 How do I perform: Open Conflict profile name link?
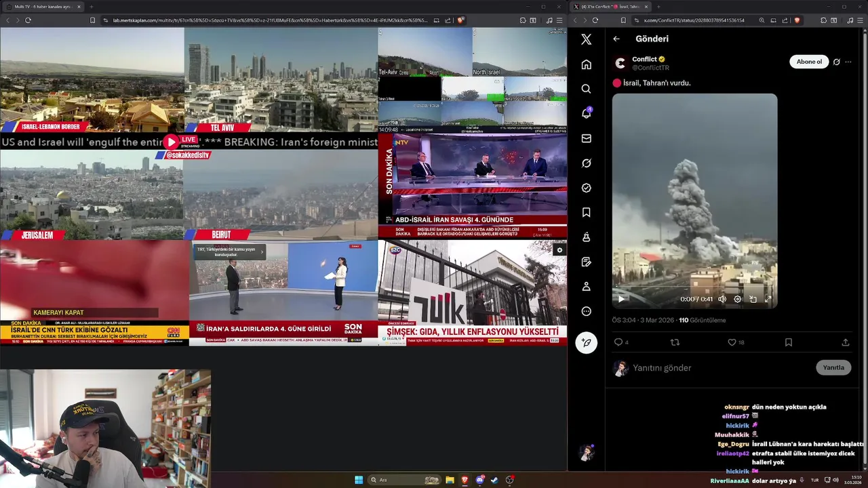coord(645,59)
